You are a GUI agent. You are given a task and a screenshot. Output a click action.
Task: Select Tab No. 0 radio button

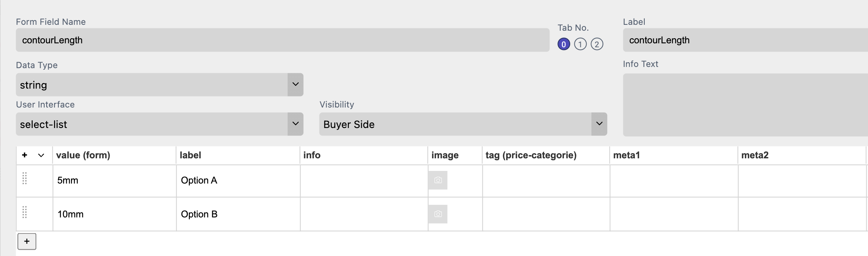pos(563,44)
